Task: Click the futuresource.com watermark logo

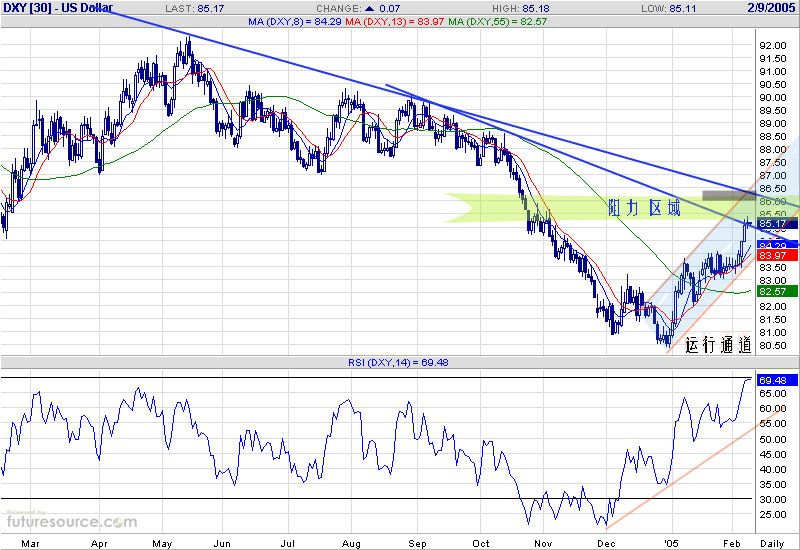Action: pos(71,521)
